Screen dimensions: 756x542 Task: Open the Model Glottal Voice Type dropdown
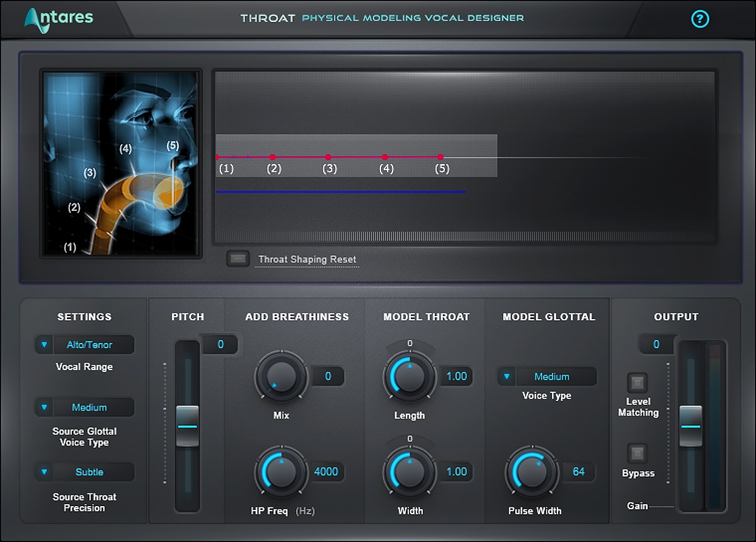(x=547, y=376)
